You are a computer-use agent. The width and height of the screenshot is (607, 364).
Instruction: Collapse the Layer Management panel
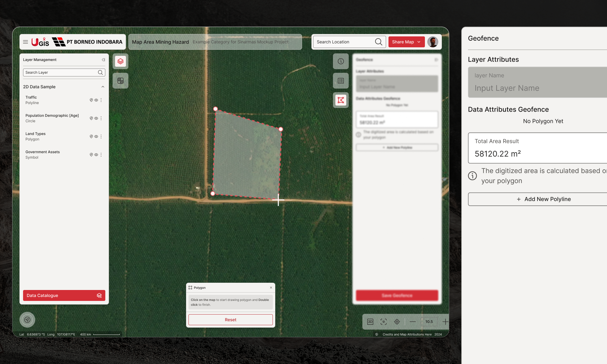103,60
